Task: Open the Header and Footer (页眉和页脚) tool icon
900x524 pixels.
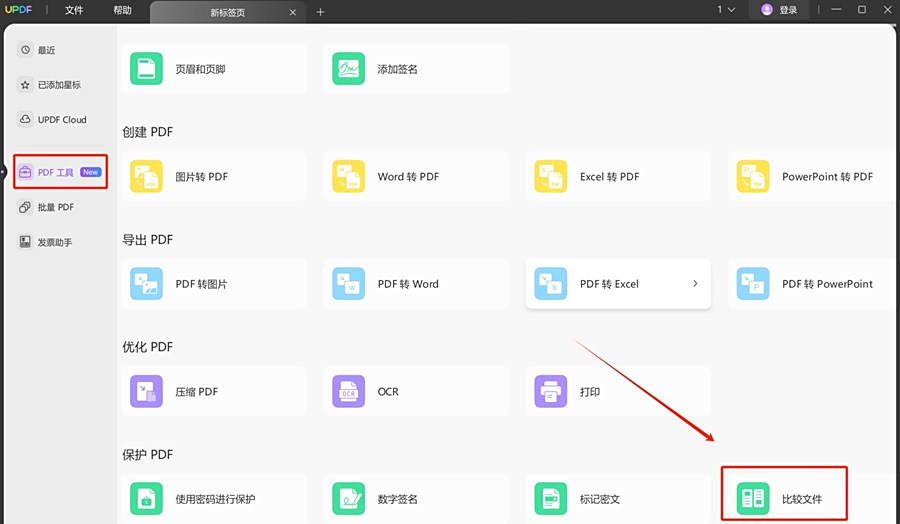Action: 146,69
